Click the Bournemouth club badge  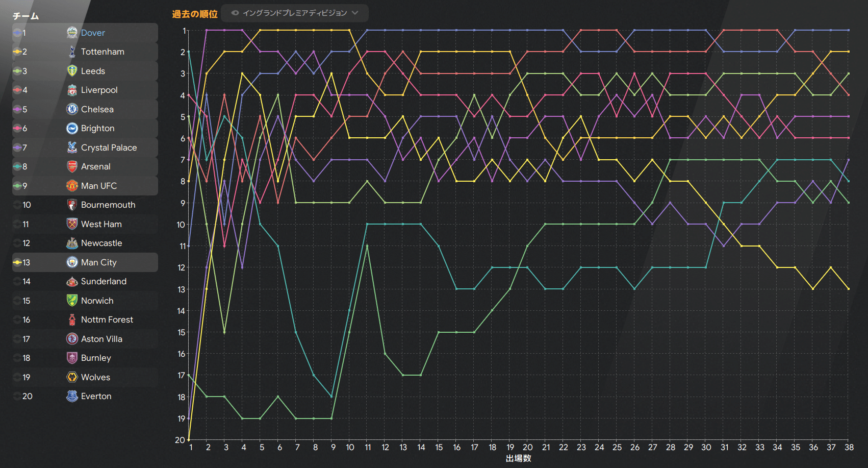(72, 205)
